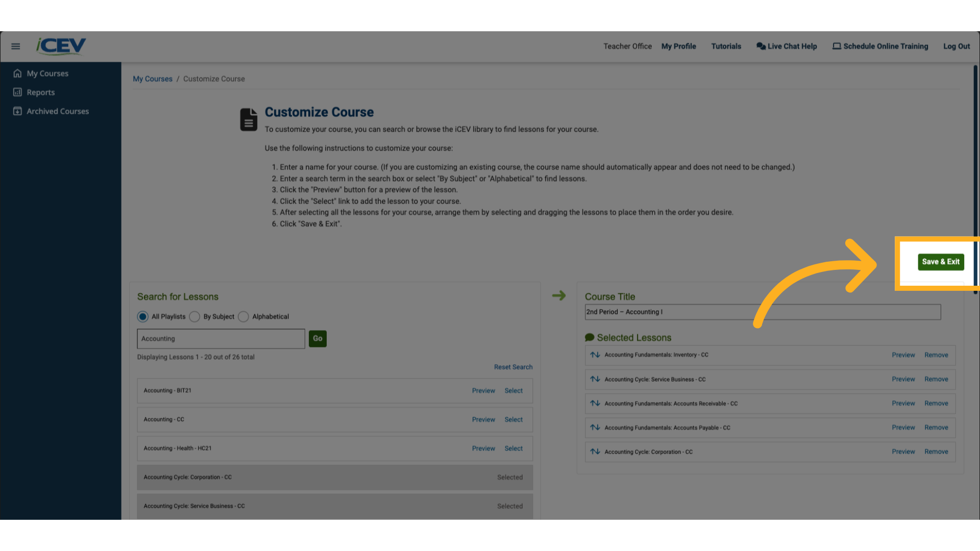Open My Profile
The image size is (980, 551).
(678, 46)
